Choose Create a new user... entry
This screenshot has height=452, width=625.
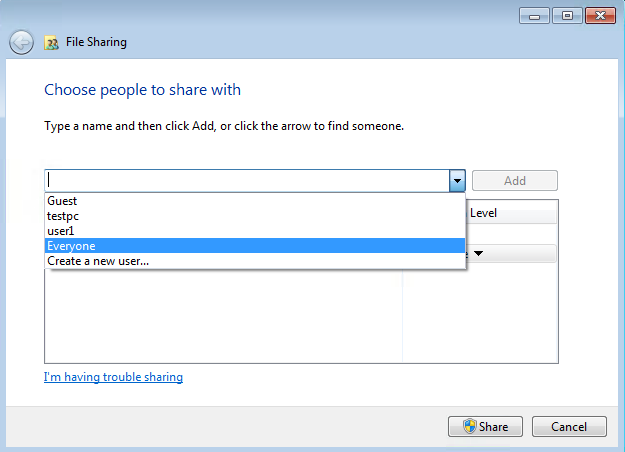click(x=255, y=261)
